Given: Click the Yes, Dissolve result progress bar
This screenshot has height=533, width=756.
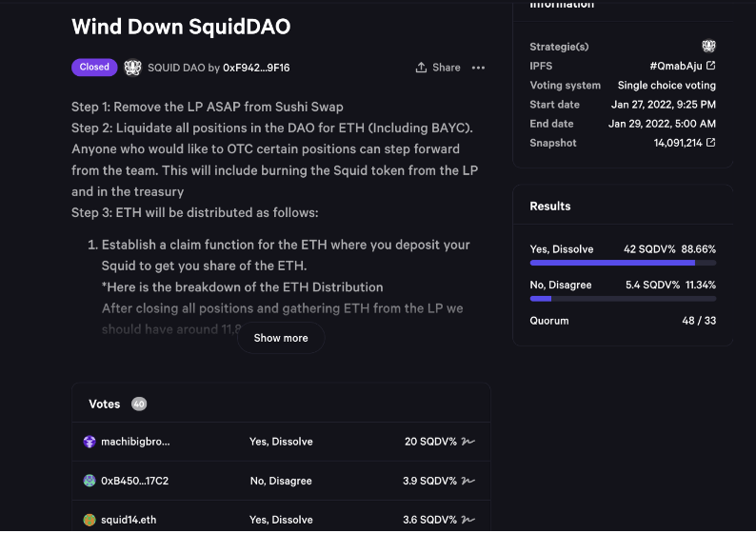Looking at the screenshot, I should pyautogui.click(x=623, y=263).
